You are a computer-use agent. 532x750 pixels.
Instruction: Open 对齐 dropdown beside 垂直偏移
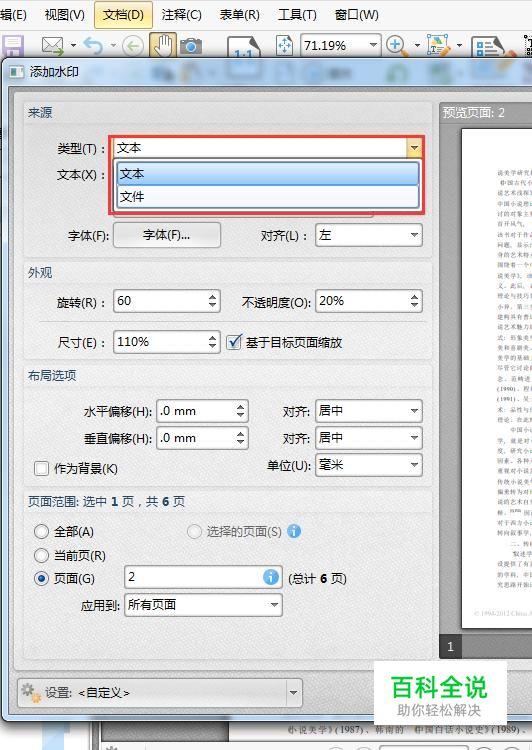point(368,438)
